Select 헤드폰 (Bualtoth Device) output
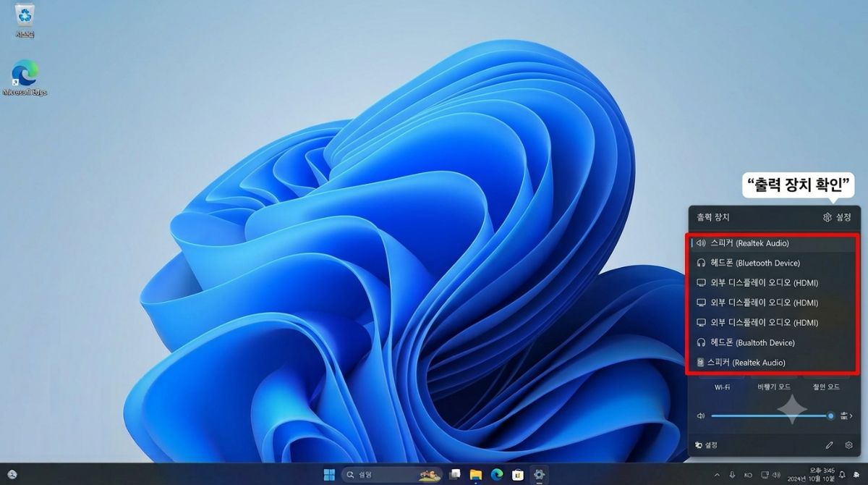The height and width of the screenshot is (485, 868). click(x=773, y=342)
